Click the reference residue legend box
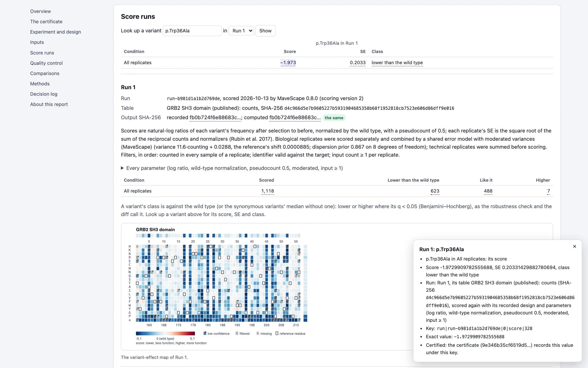Screen dimensions: 588x368 pyautogui.click(x=277, y=334)
